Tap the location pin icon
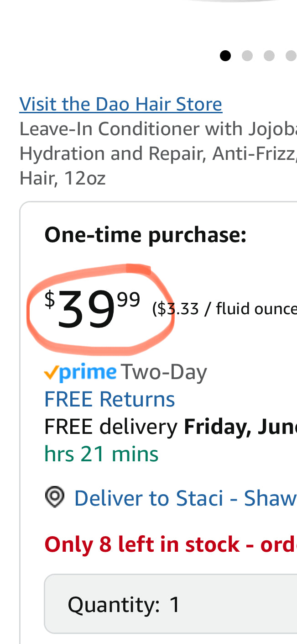The image size is (297, 644). click(54, 497)
